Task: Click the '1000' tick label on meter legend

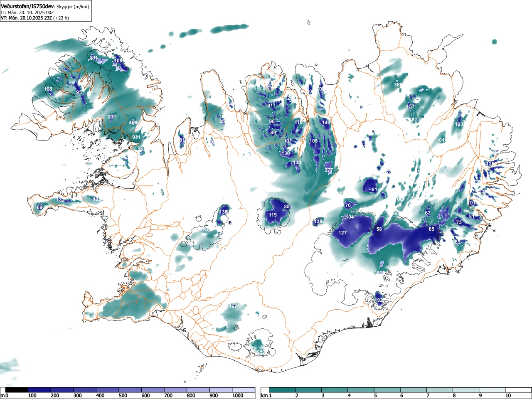Action: coord(238,396)
